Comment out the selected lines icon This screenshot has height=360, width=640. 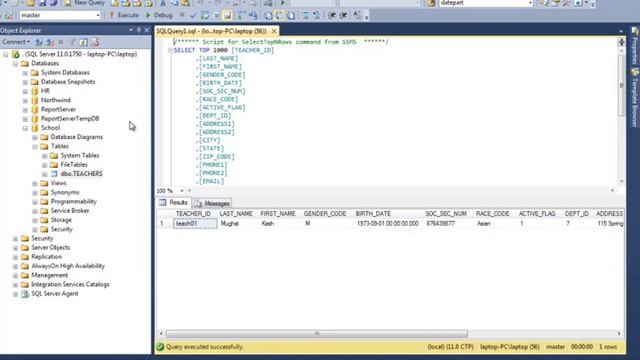(305, 15)
